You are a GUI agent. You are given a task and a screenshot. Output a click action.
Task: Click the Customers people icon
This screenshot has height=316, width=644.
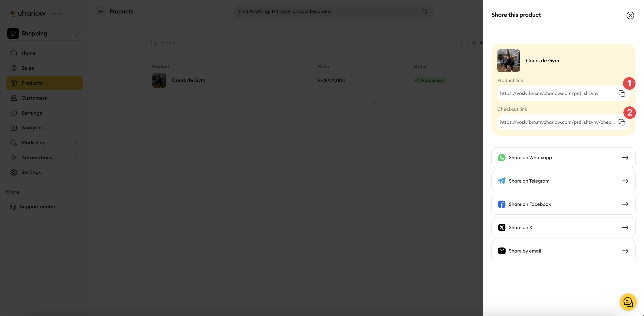tap(13, 98)
